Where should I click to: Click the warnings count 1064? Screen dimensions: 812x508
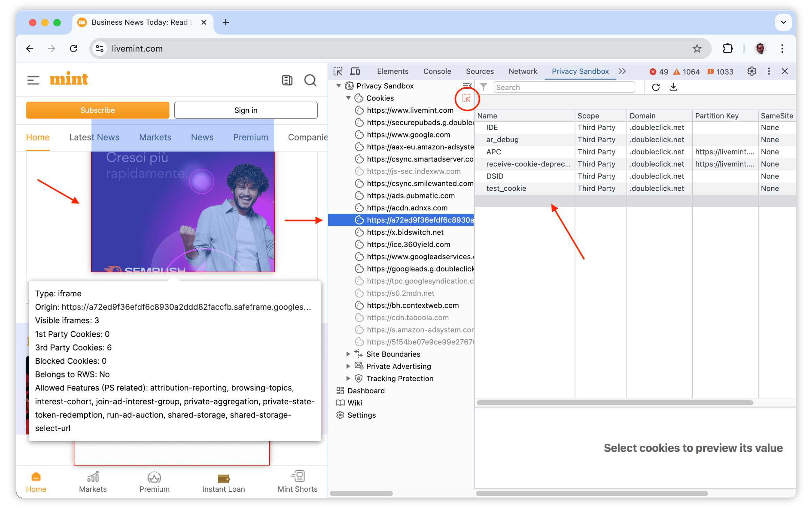pos(686,72)
